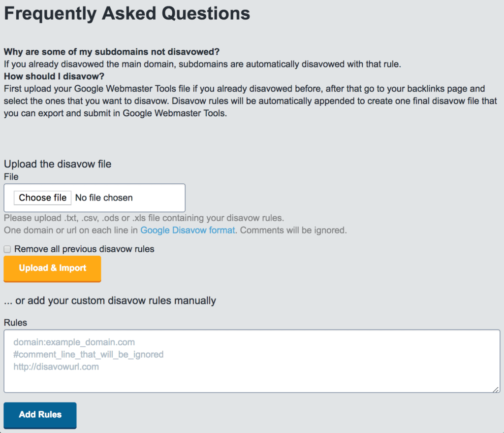Screen dimensions: 504x433
Task: Click the 'Comments will be ignored' hint text
Action: (293, 230)
